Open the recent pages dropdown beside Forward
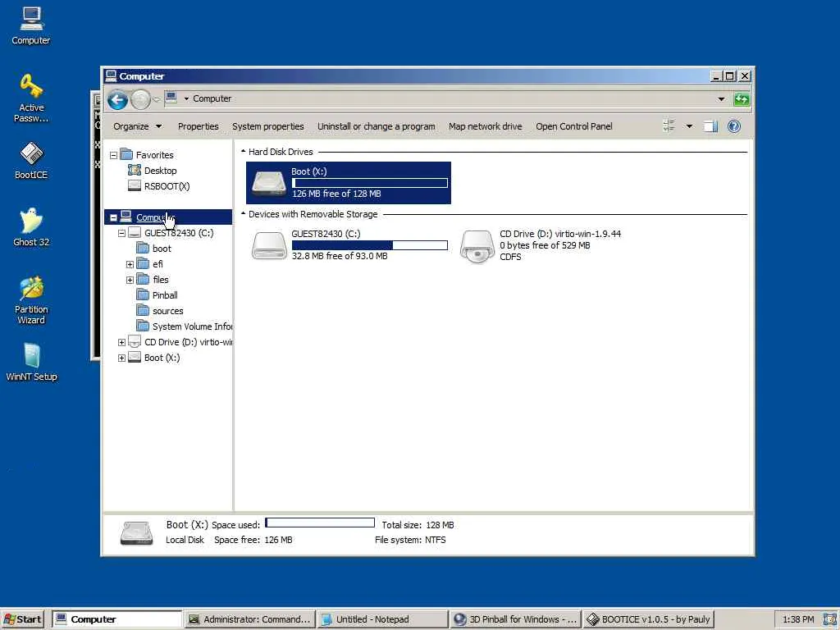840x630 pixels. [x=156, y=99]
